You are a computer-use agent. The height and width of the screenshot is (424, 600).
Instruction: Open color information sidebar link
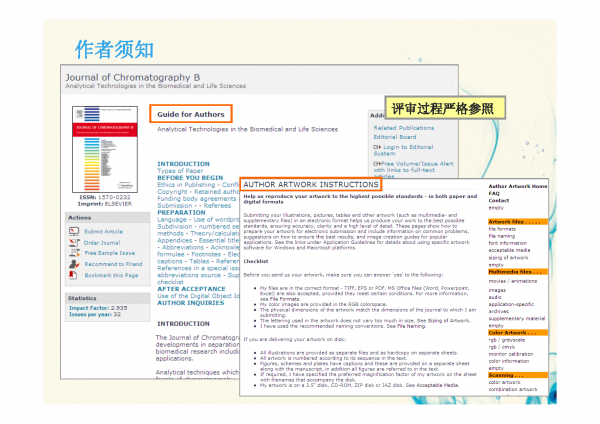(x=509, y=361)
